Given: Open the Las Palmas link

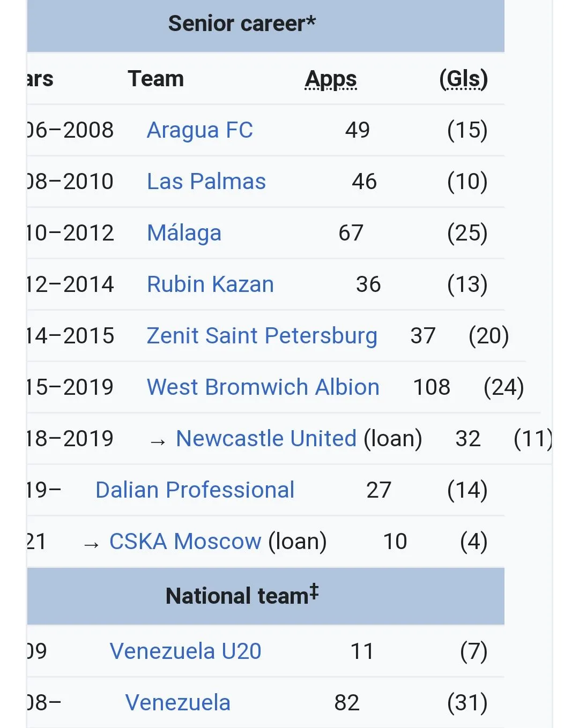Looking at the screenshot, I should tap(206, 182).
